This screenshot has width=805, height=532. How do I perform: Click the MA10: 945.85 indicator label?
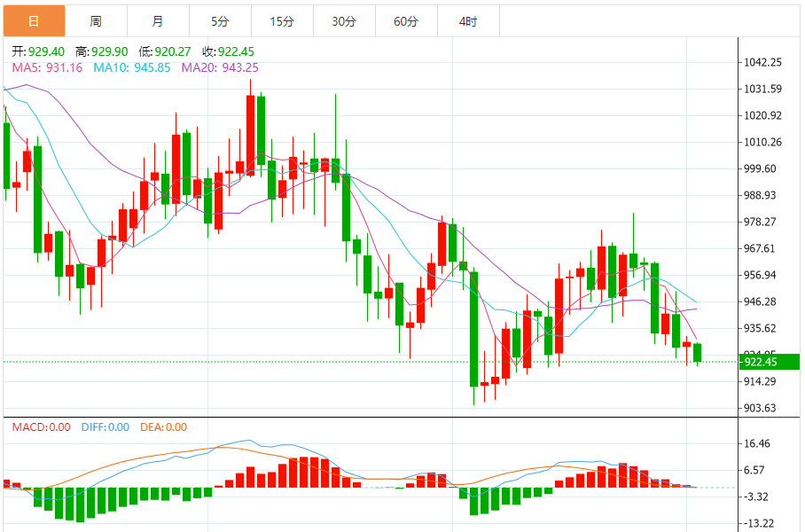(132, 67)
